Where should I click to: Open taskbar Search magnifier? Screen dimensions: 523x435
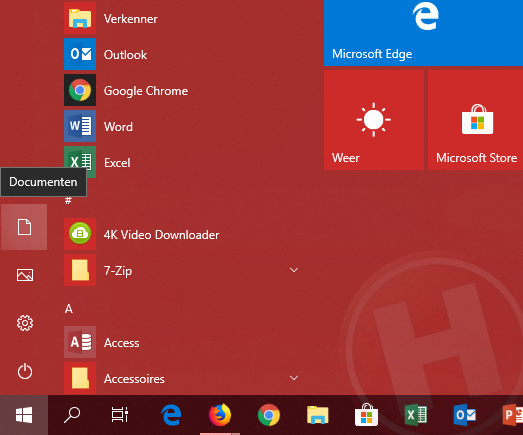72,415
